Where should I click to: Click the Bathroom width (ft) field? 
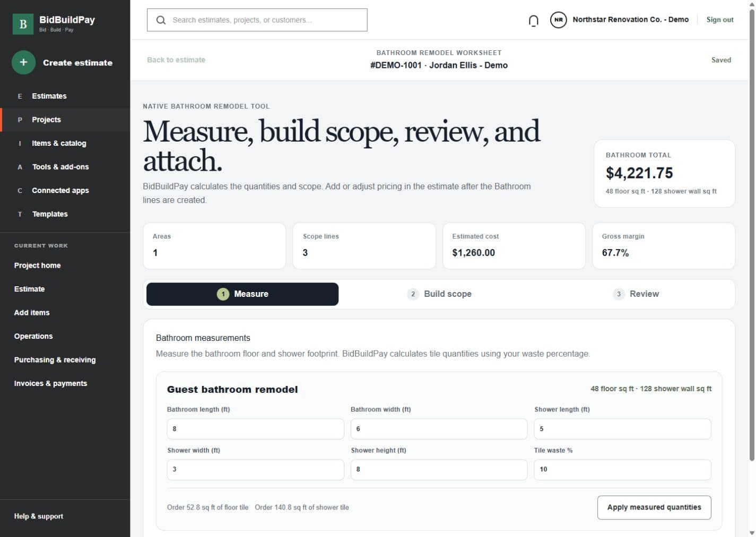coord(439,429)
